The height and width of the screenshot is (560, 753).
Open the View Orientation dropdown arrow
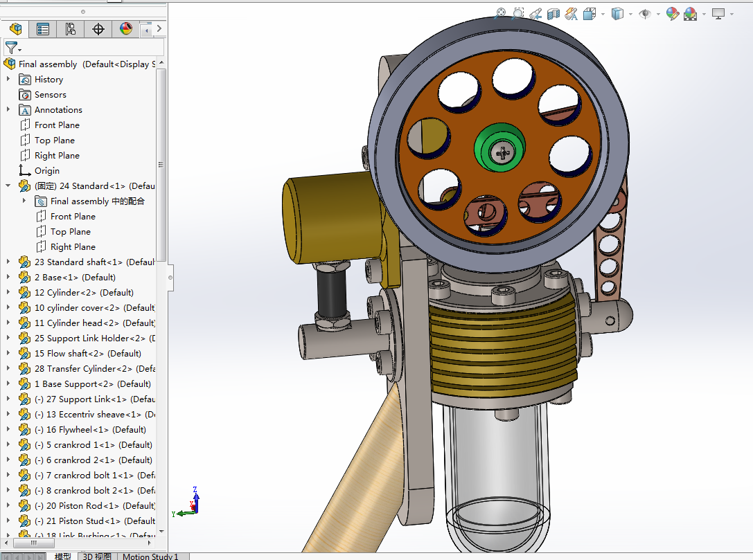(603, 15)
